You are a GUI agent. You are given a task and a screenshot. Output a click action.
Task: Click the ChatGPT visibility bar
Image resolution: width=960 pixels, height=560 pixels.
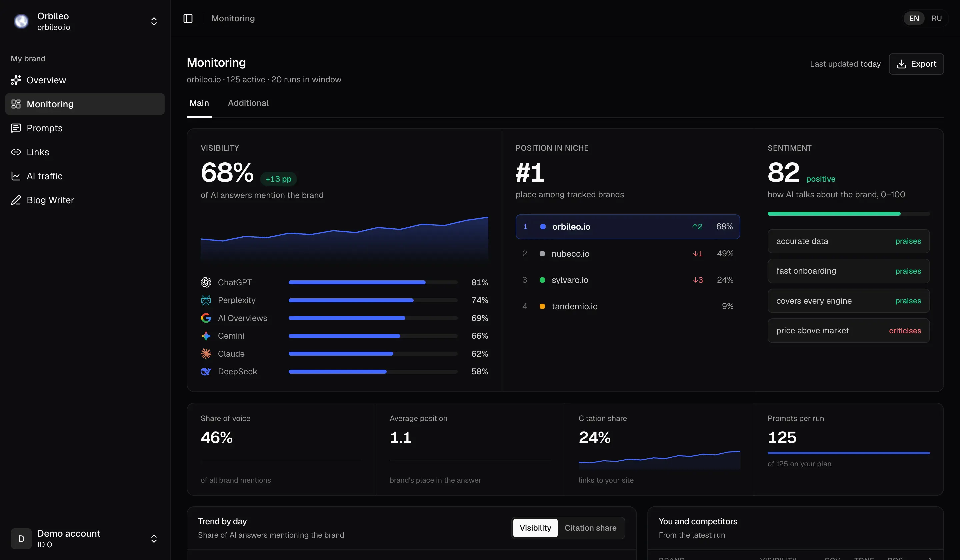pyautogui.click(x=373, y=282)
